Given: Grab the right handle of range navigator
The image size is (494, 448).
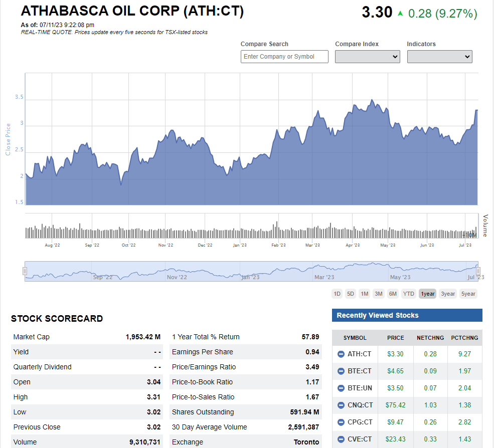Looking at the screenshot, I should click(478, 271).
